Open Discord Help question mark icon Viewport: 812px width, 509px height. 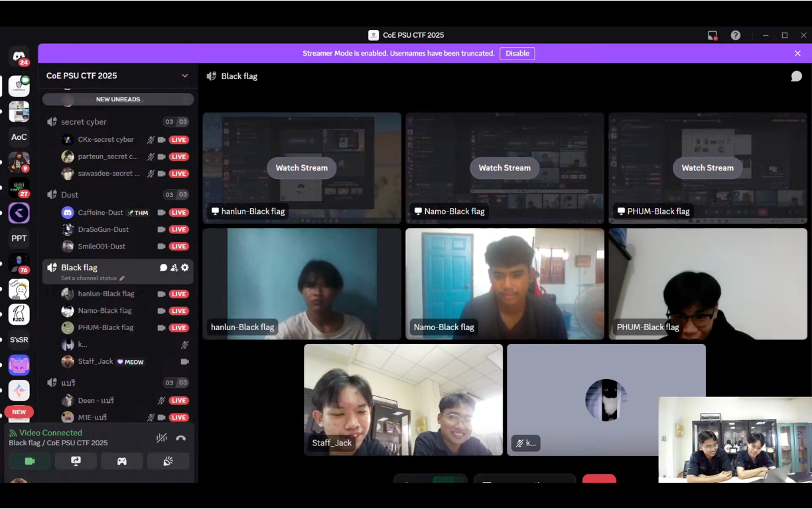(x=736, y=35)
